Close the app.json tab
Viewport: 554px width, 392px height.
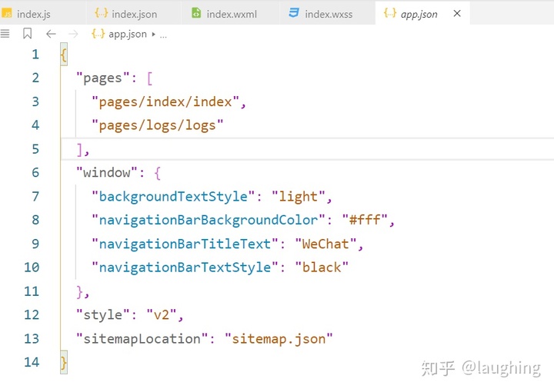pyautogui.click(x=458, y=14)
